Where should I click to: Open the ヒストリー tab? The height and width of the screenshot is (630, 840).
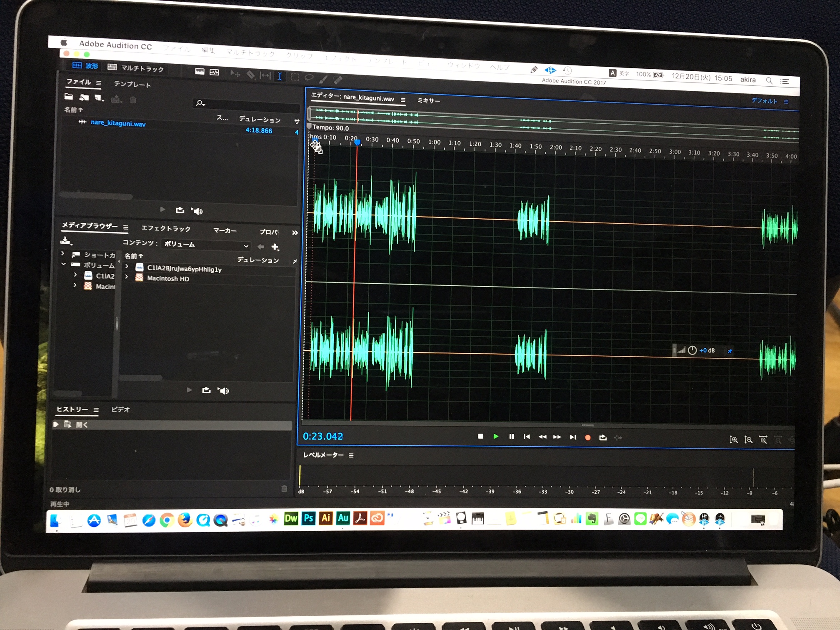(x=72, y=409)
